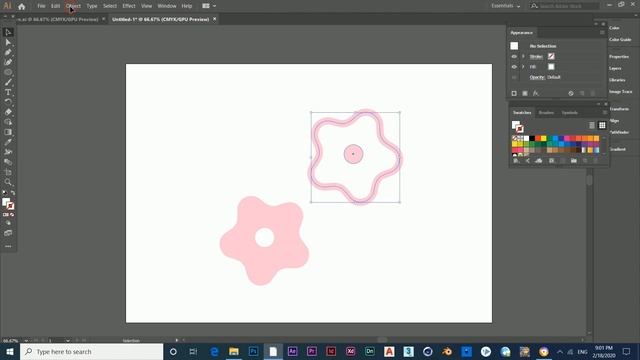Select the Zoom magnifier tool
This screenshot has height=360, width=640.
[8, 182]
